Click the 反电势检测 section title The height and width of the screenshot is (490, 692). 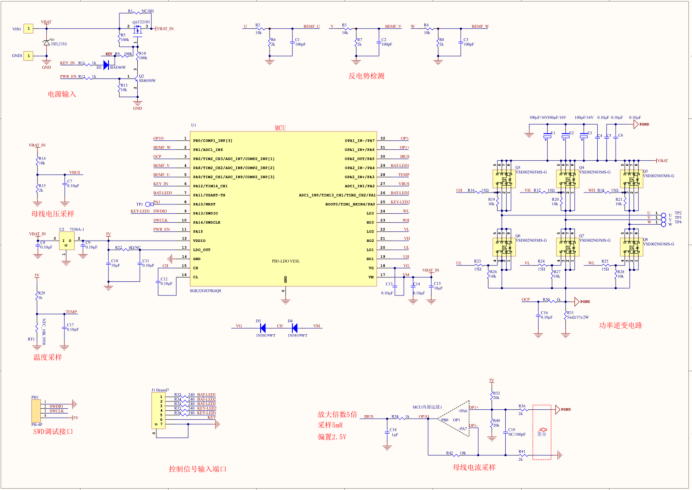(x=366, y=76)
